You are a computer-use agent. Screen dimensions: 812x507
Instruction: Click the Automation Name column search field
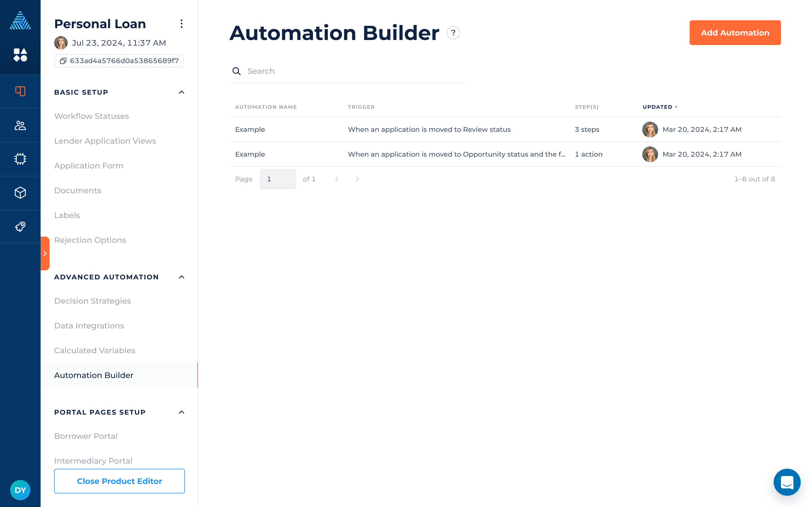(348, 71)
